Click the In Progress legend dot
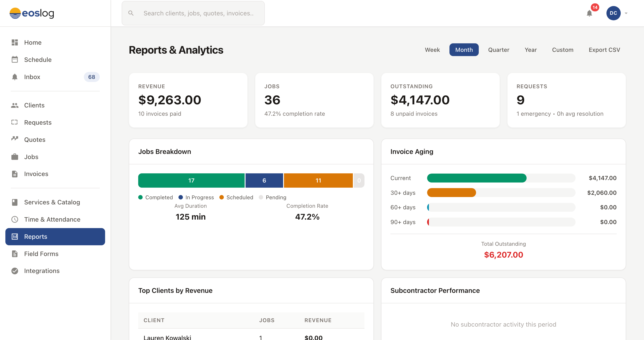 (180, 197)
